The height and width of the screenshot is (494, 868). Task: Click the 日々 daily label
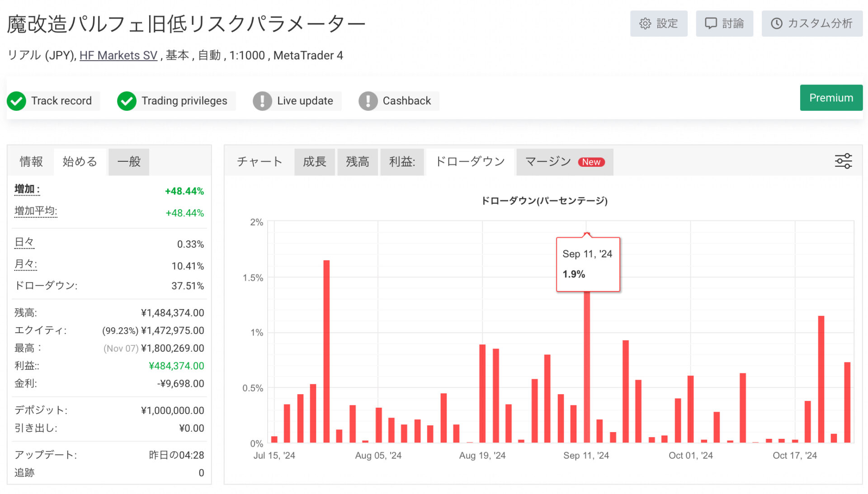tap(24, 242)
